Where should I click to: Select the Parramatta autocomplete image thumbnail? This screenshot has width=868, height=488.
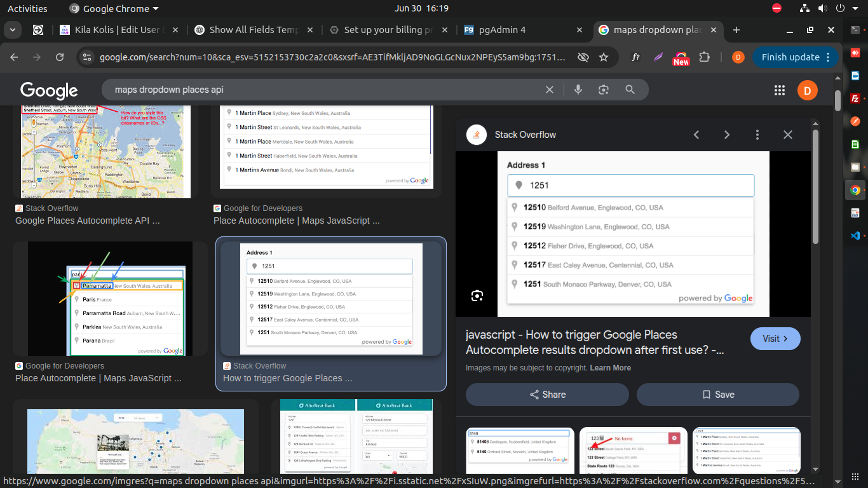110,299
